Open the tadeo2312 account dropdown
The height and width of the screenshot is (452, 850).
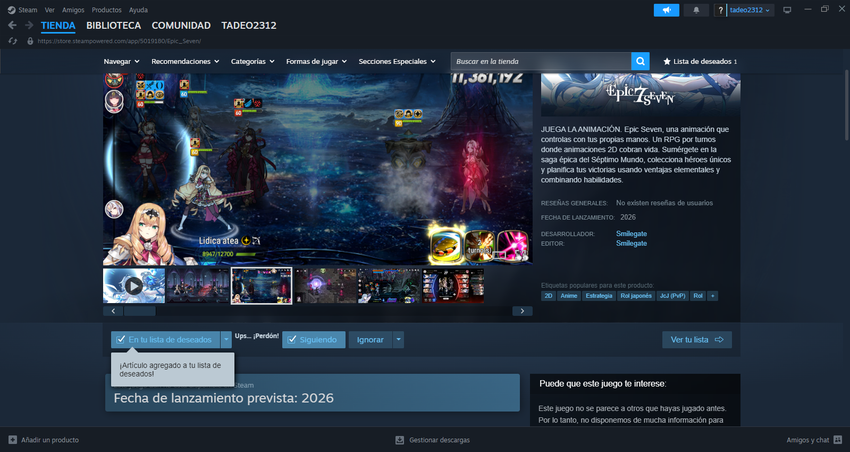(x=751, y=10)
